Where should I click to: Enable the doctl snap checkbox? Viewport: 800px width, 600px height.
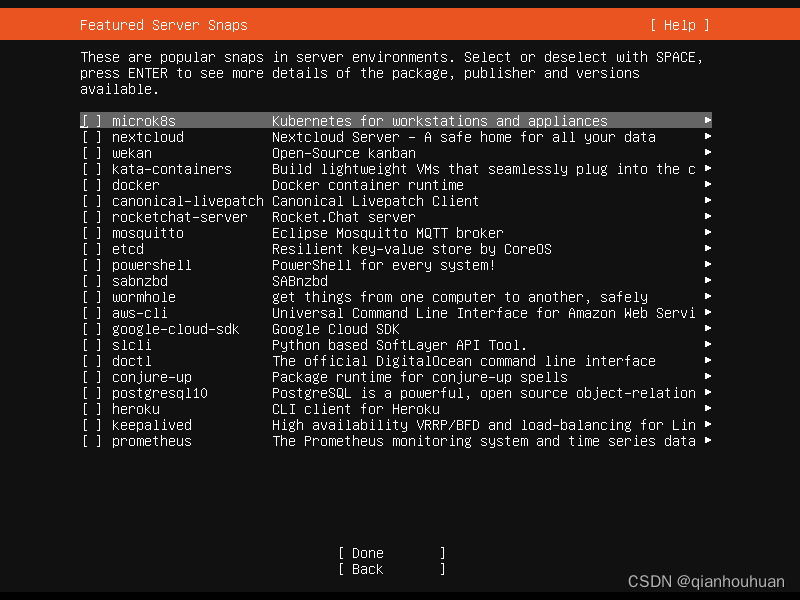[x=92, y=361]
